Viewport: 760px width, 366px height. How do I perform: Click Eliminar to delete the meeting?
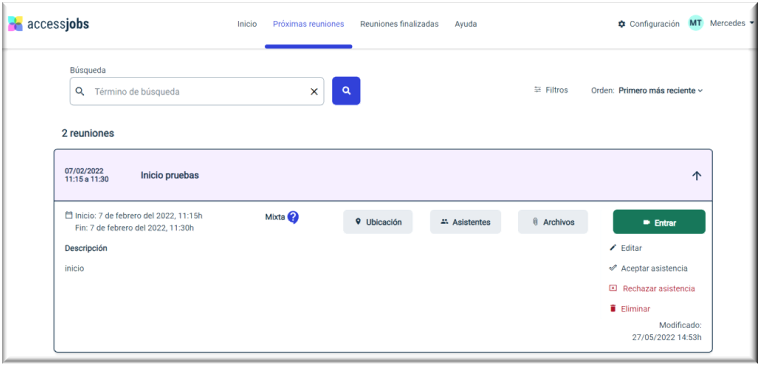click(630, 309)
